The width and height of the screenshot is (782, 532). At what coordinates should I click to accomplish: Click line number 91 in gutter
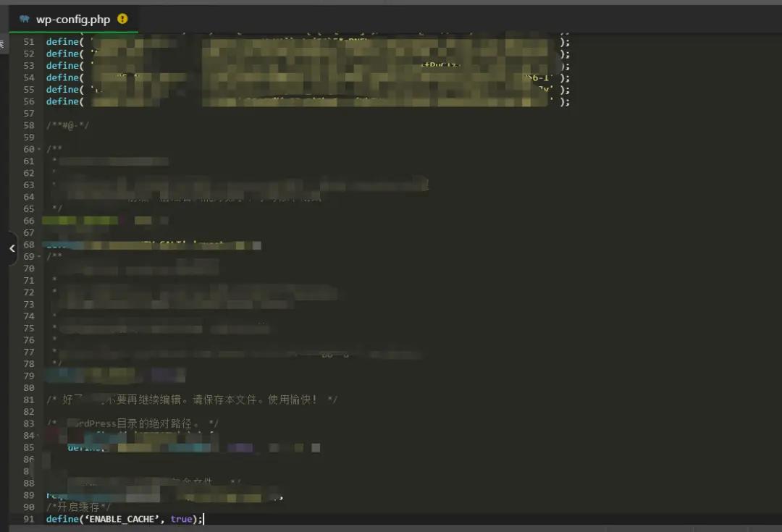(29, 519)
